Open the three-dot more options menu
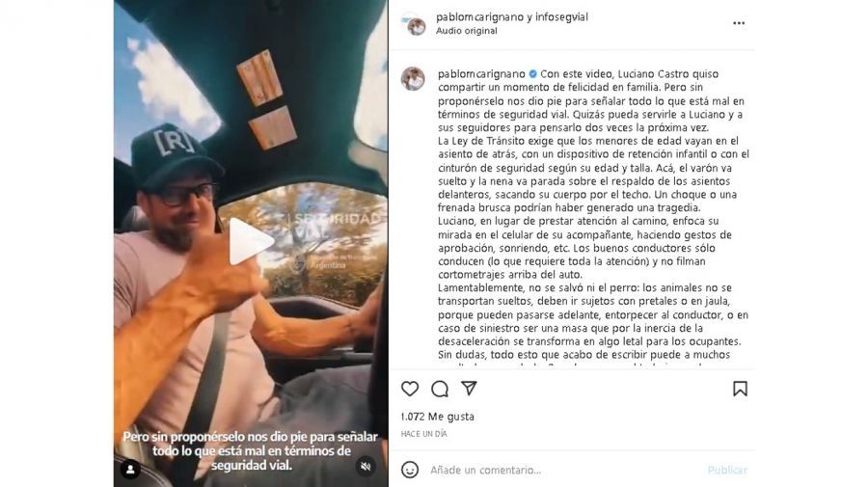This screenshot has width=868, height=487. [x=739, y=23]
